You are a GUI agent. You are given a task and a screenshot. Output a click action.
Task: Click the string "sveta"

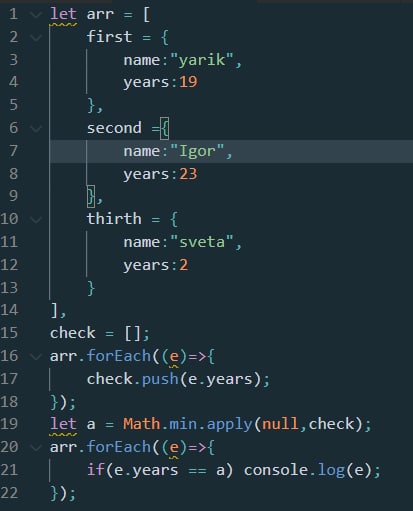[201, 242]
